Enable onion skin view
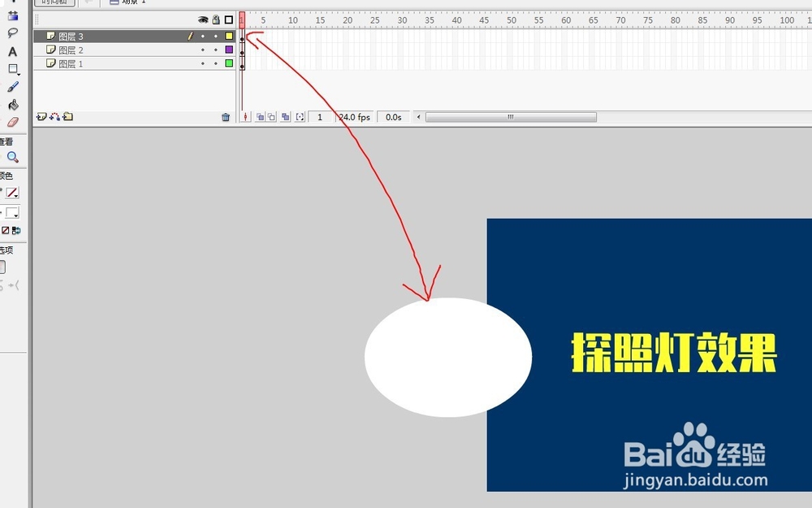Viewport: 812px width, 508px height. click(261, 116)
